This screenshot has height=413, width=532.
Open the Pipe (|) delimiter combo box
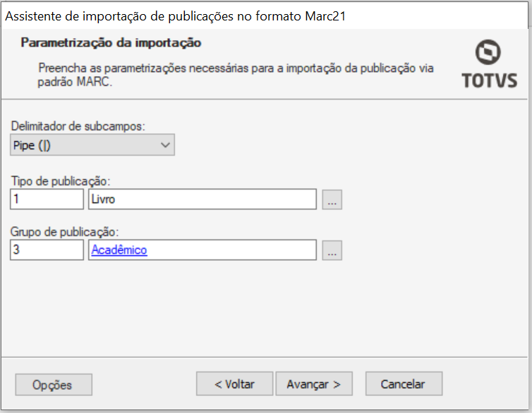[x=92, y=145]
